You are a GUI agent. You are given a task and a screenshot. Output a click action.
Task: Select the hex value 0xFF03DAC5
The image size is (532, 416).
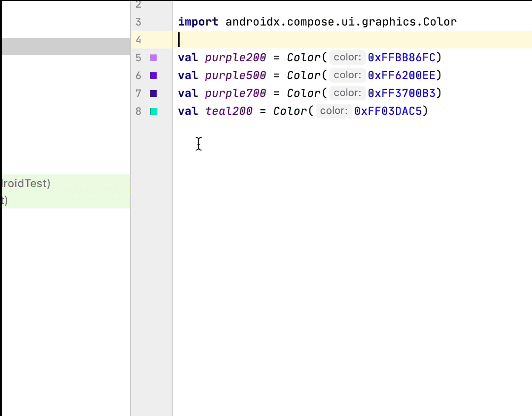click(389, 111)
